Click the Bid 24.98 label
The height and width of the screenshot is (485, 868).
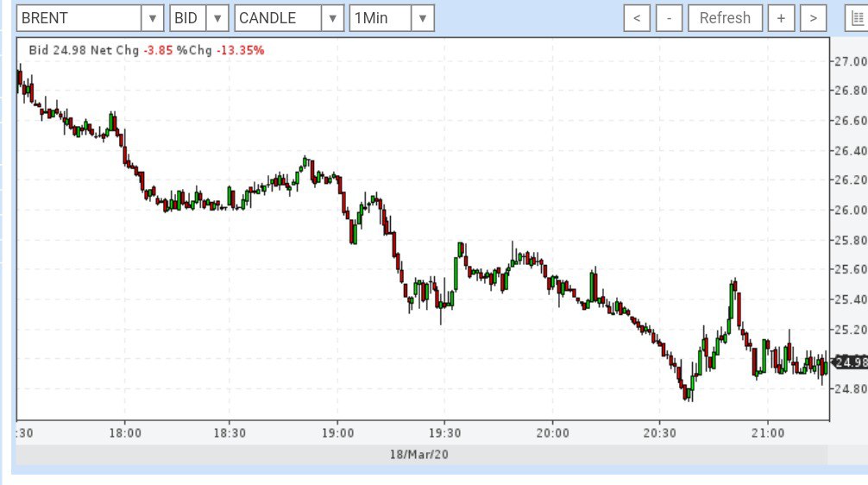point(58,50)
